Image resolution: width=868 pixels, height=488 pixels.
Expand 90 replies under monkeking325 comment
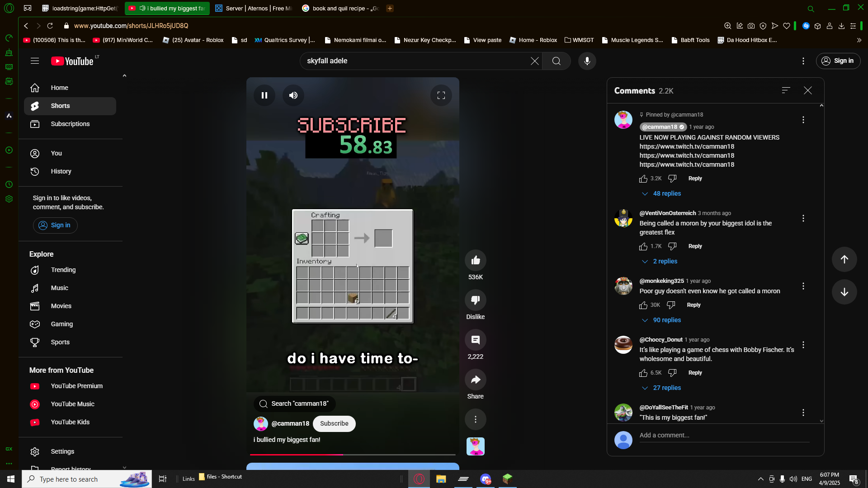(662, 320)
